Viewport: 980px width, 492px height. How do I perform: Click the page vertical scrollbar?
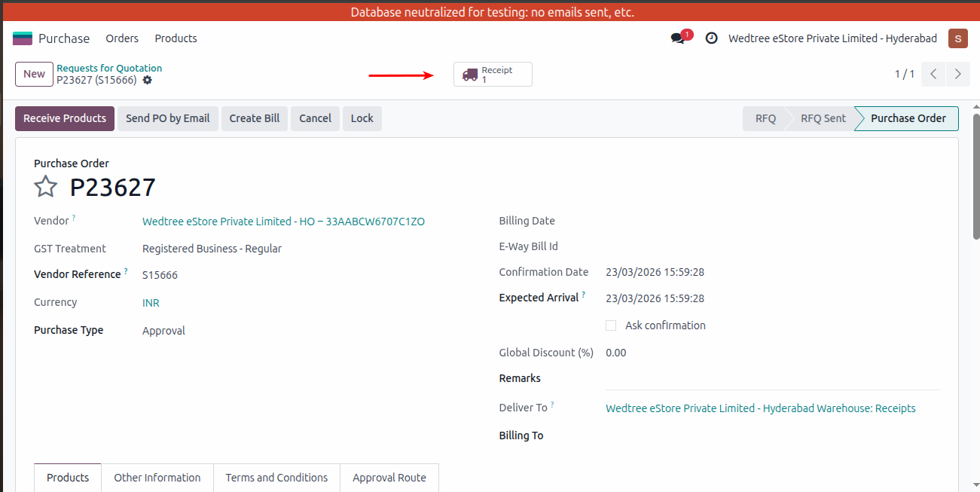tap(976, 177)
